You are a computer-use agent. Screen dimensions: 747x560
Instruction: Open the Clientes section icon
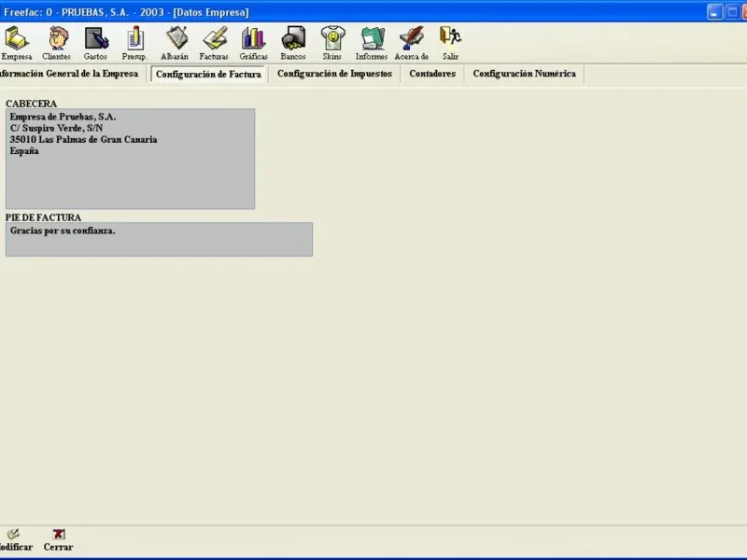click(x=56, y=43)
